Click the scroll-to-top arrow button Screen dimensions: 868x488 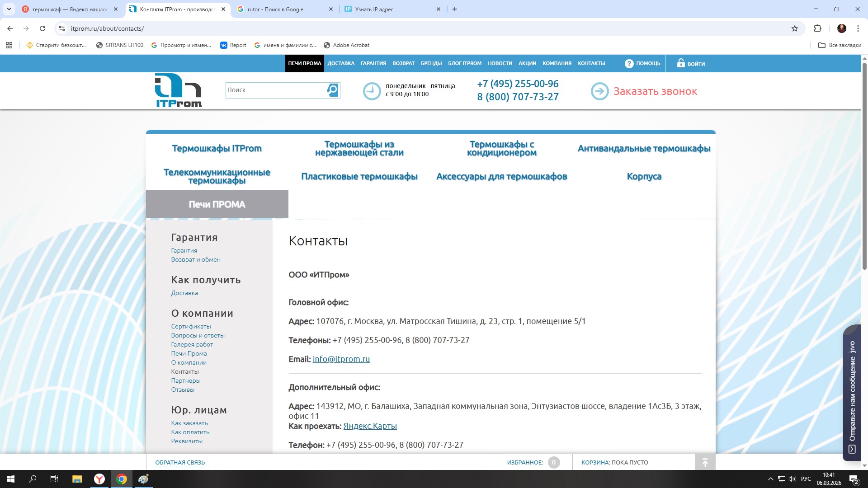[x=705, y=462]
